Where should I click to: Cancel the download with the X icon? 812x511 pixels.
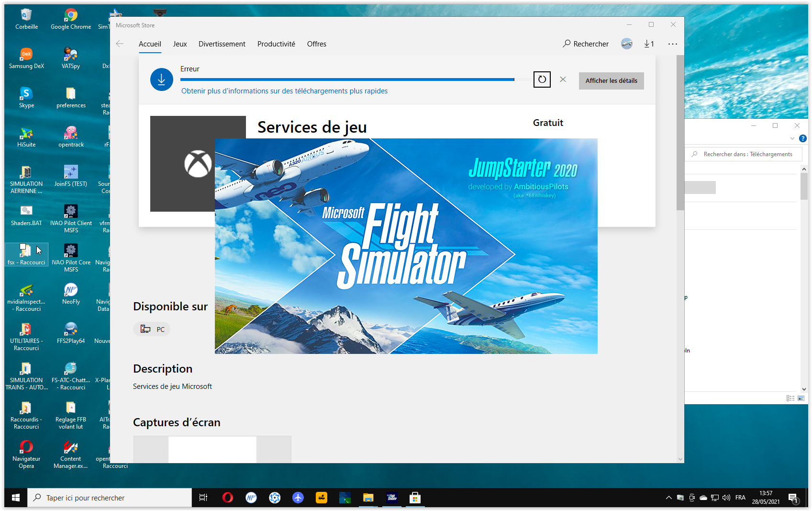pos(563,79)
